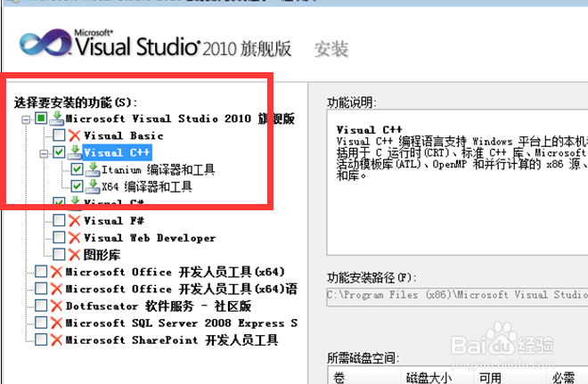Click install icon beside Visual C++

pos(75,152)
